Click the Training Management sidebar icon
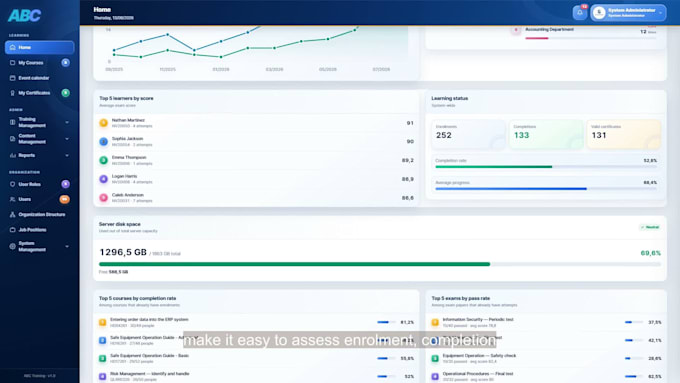 [x=13, y=122]
